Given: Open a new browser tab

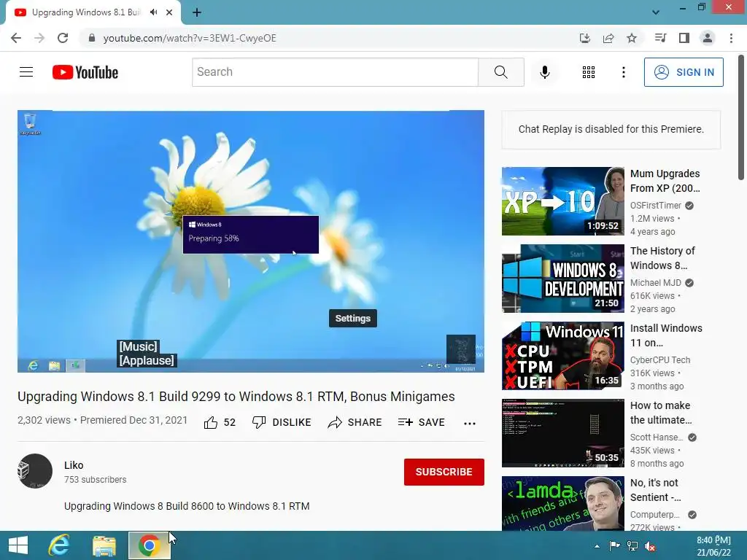Looking at the screenshot, I should point(197,13).
